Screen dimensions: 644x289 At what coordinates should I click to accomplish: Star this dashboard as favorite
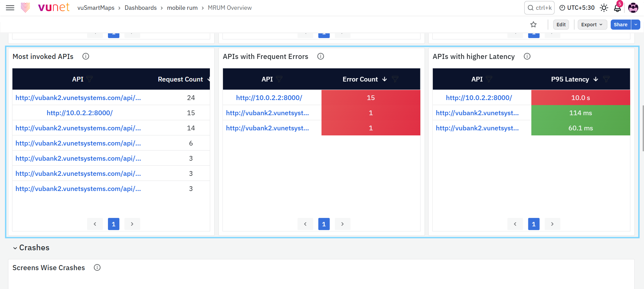pos(533,25)
